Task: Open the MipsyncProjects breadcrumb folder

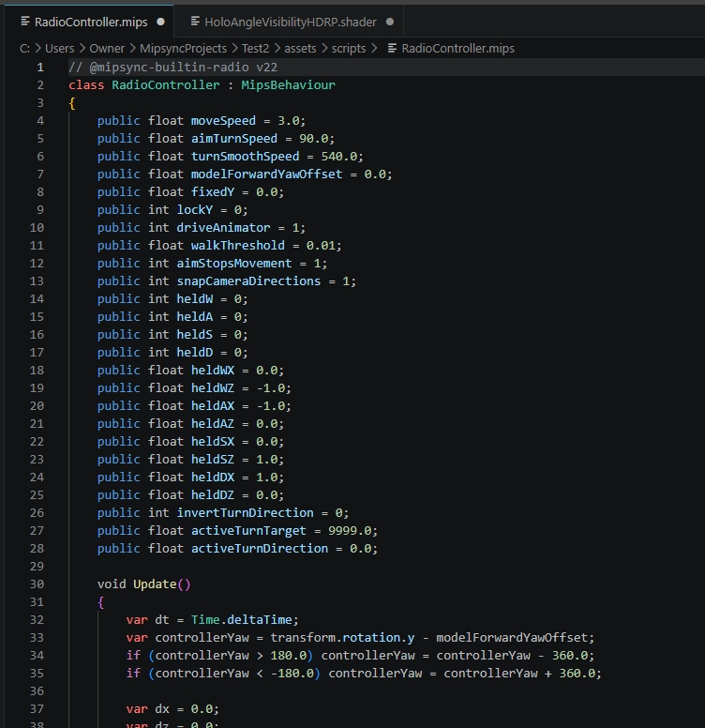Action: coord(183,48)
